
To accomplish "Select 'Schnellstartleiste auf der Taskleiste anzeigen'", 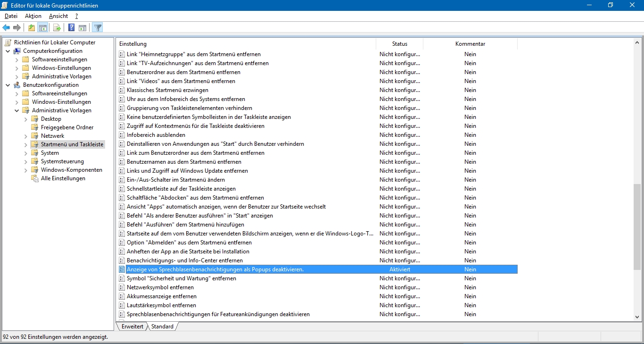I will pyautogui.click(x=181, y=189).
